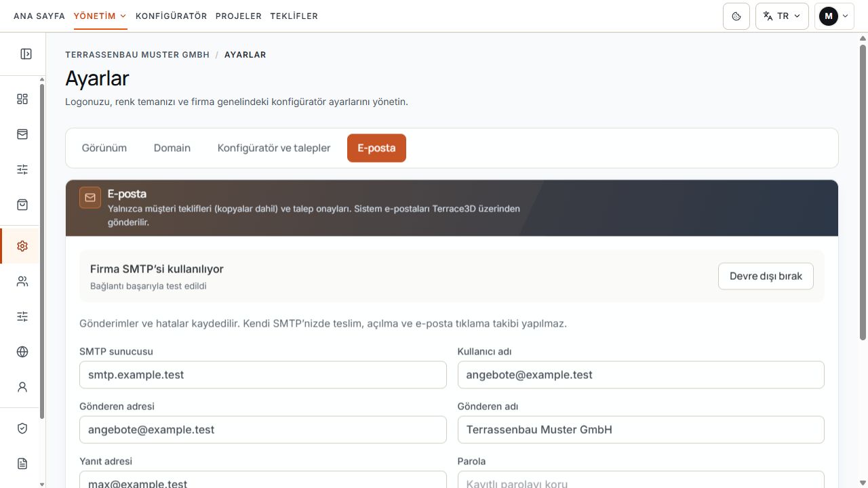The height and width of the screenshot is (488, 868).
Task: Open the document icon in sidebar
Action: click(x=22, y=464)
